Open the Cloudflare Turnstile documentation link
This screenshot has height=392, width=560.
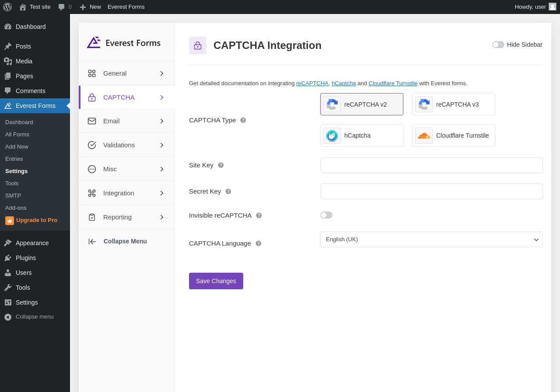[393, 83]
